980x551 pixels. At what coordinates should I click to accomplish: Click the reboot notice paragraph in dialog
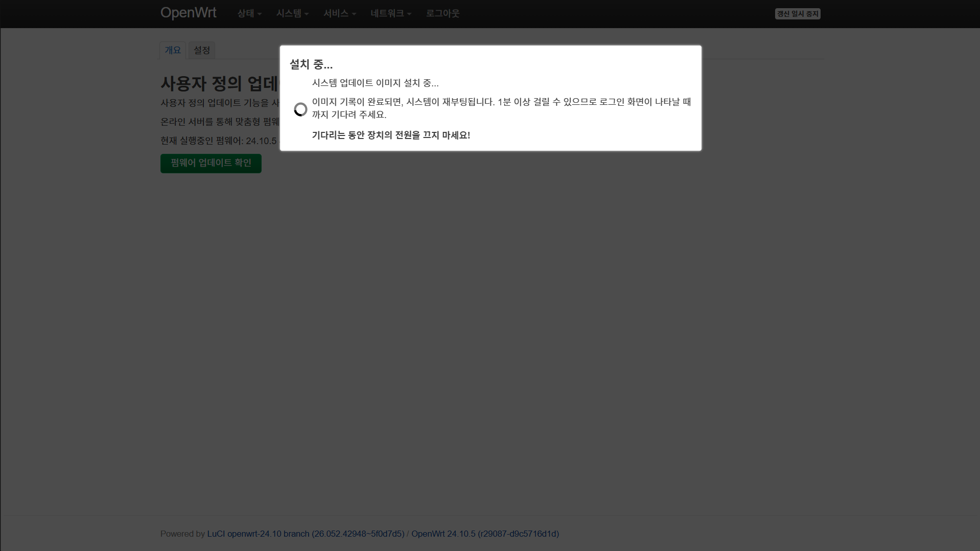click(x=501, y=108)
